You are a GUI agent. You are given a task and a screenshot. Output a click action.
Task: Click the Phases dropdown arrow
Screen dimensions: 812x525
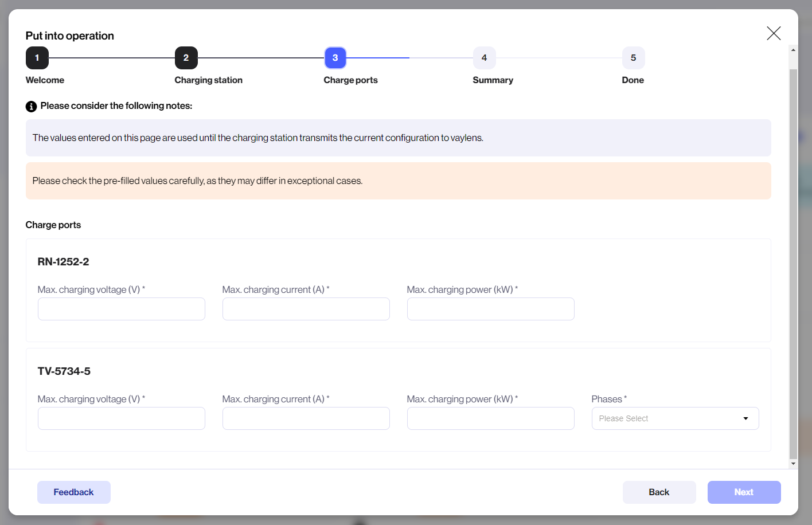745,418
